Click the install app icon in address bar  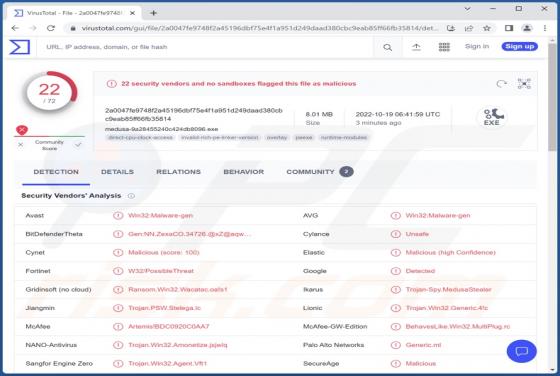pos(451,28)
